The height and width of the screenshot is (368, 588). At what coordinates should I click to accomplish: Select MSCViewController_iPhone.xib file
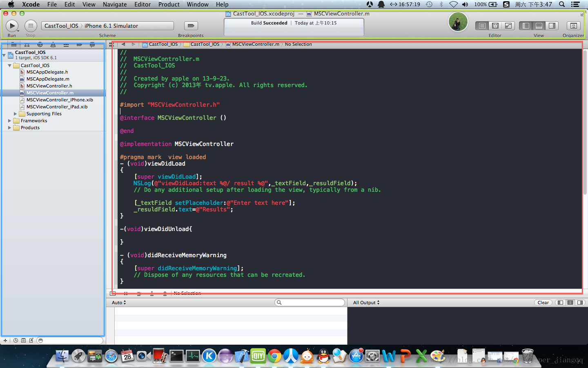tap(60, 100)
